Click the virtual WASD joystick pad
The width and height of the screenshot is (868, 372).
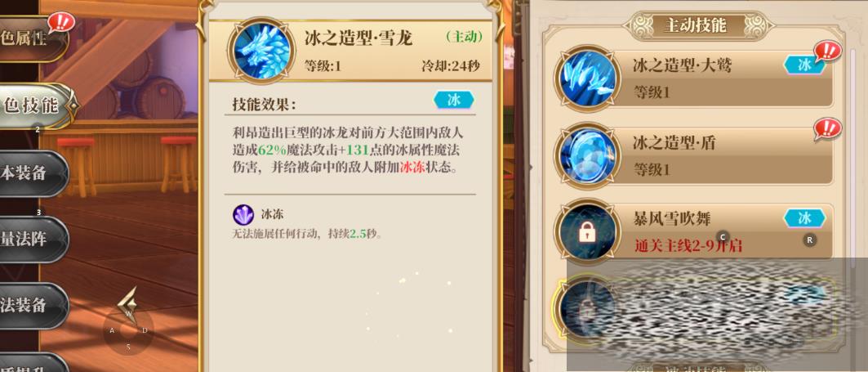pyautogui.click(x=128, y=329)
